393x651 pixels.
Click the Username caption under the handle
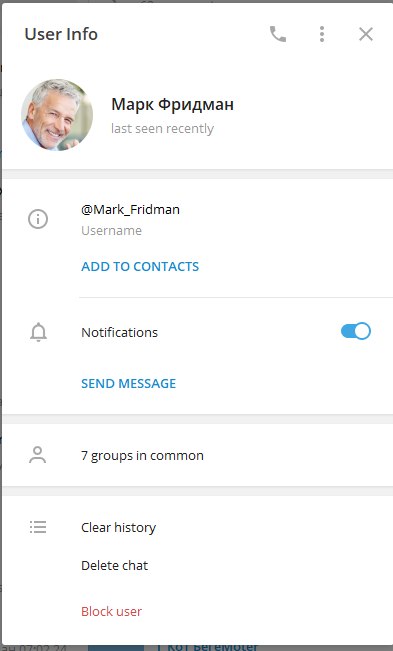tap(112, 230)
